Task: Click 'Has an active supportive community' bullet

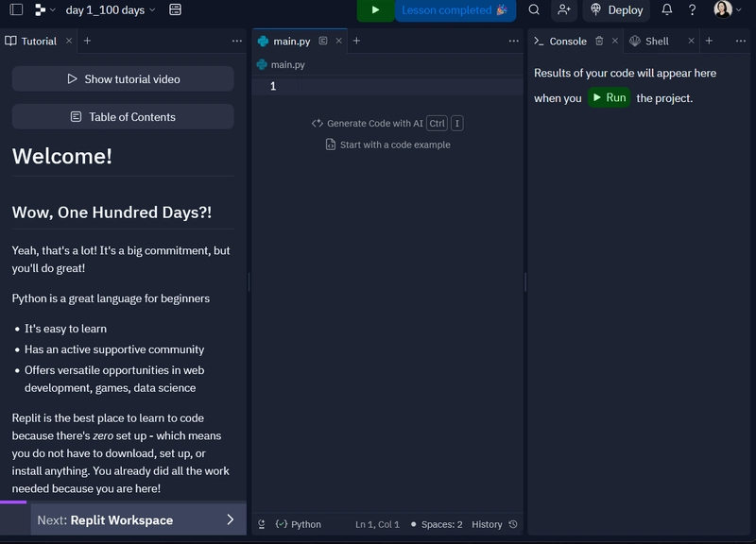Action: [x=114, y=349]
